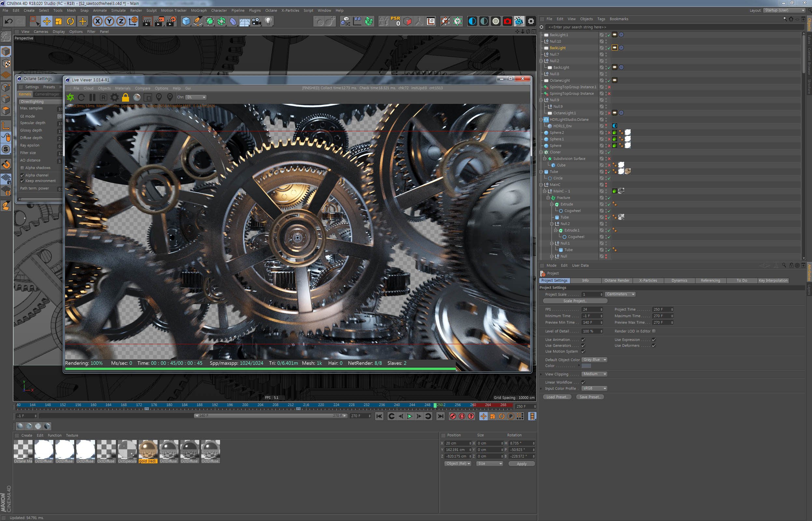Image resolution: width=812 pixels, height=521 pixels.
Task: Open the Object (Rel) coordinate dropdown
Action: click(457, 463)
